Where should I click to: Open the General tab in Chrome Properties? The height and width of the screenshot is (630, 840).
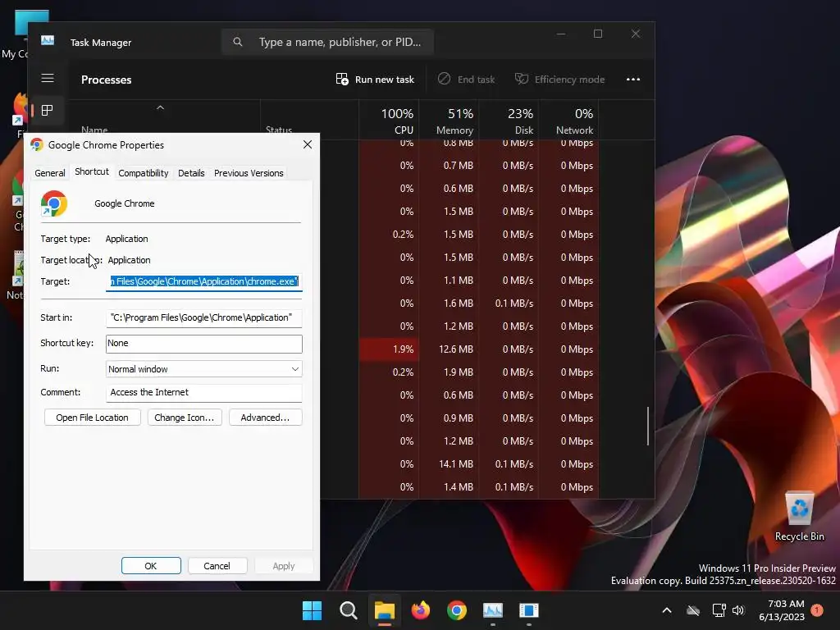click(x=50, y=173)
